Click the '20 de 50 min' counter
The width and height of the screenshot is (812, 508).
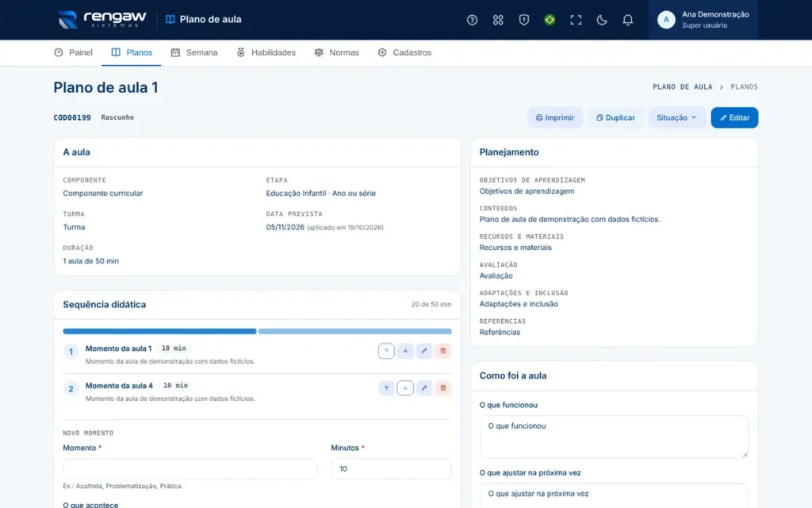431,304
